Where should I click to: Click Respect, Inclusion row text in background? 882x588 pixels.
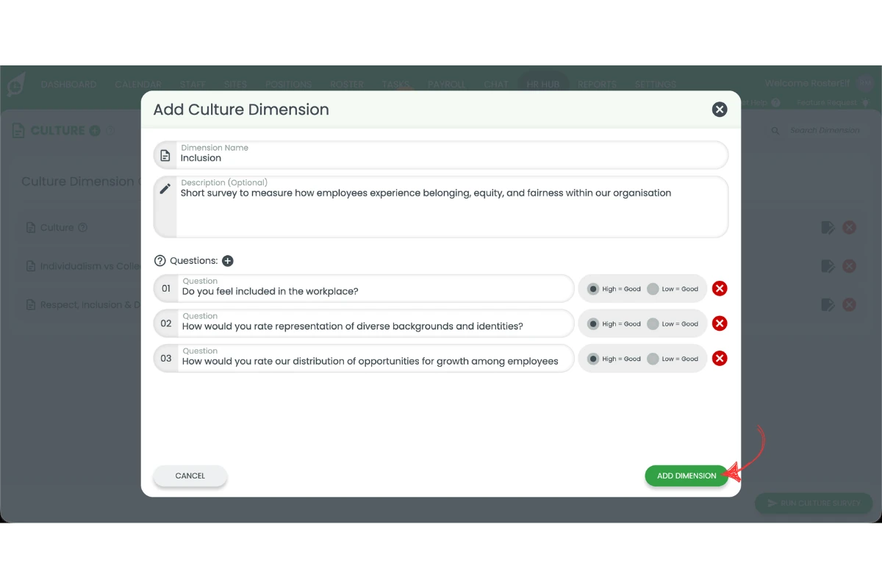pyautogui.click(x=90, y=304)
